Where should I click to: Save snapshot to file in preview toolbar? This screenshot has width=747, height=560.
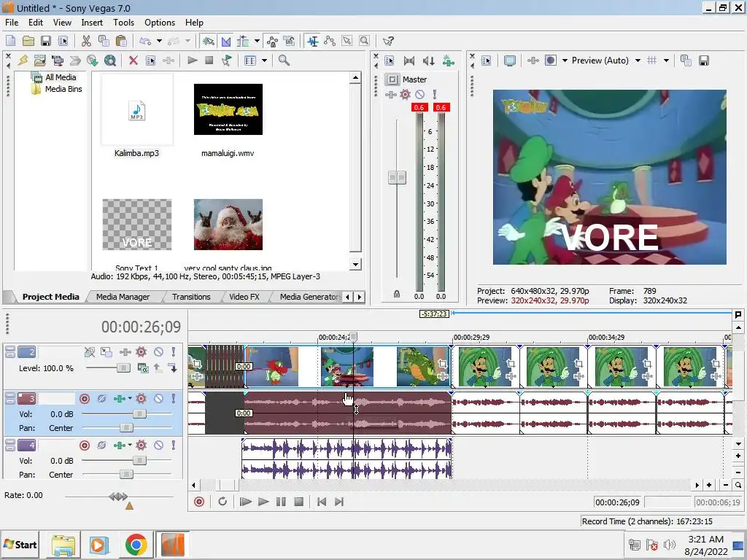[x=704, y=61]
